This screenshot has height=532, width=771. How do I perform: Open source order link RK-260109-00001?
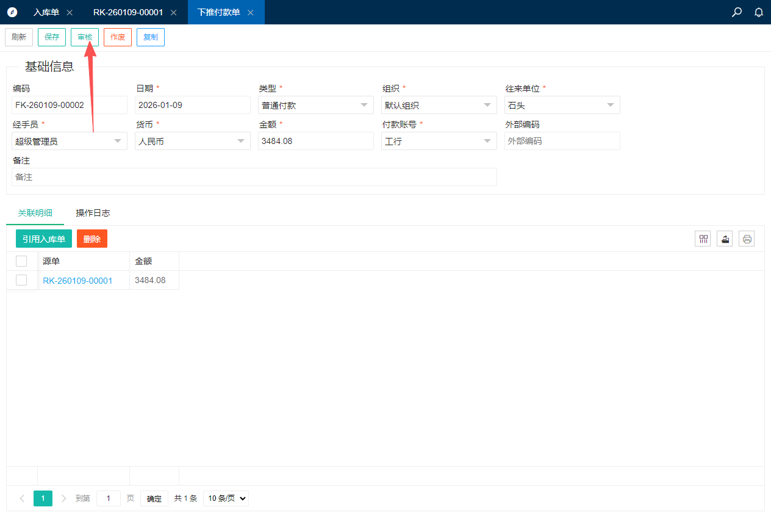[77, 281]
